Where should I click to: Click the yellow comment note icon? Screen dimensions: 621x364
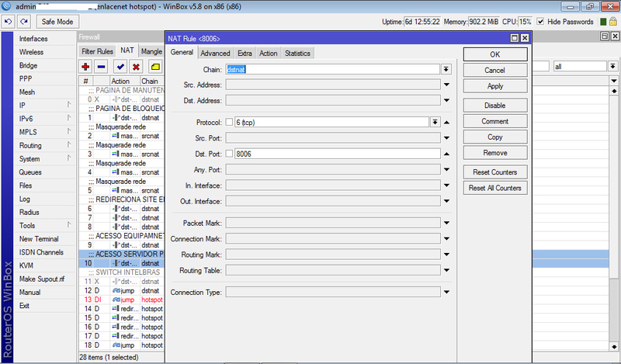(x=155, y=67)
